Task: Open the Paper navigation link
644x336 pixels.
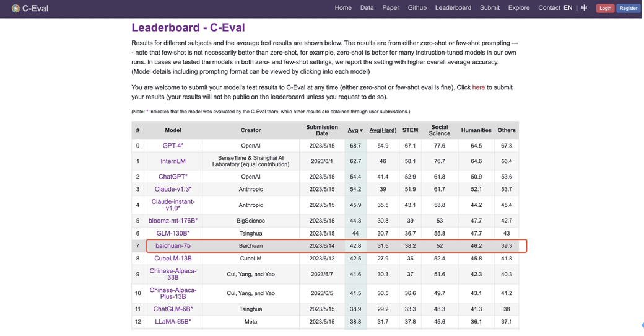Action: (x=391, y=8)
